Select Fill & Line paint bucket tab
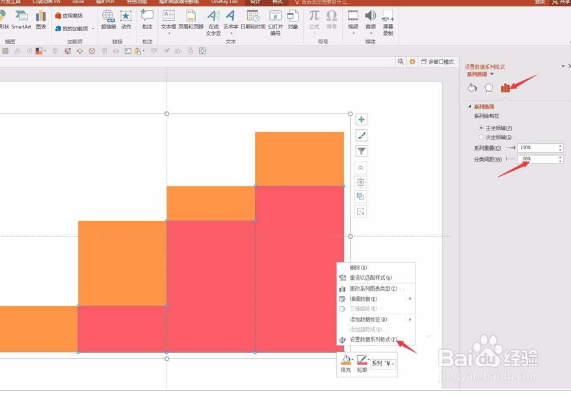Viewport: 571px width, 396px height. (x=472, y=88)
